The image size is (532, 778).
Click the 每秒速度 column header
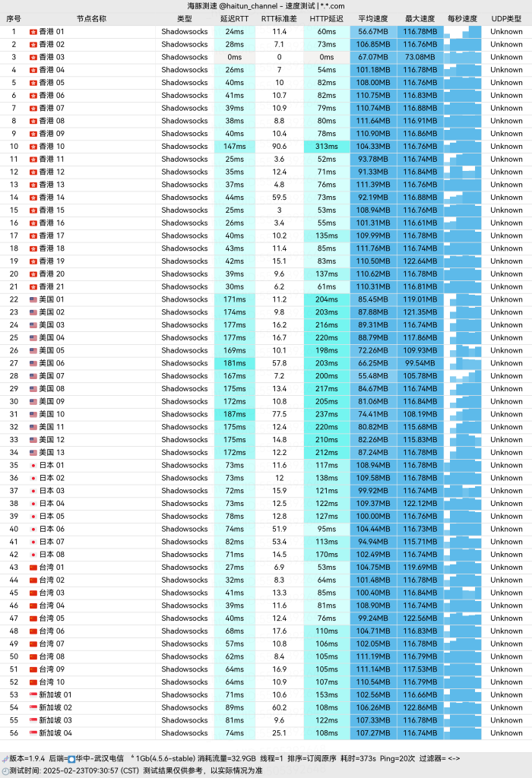tap(463, 19)
